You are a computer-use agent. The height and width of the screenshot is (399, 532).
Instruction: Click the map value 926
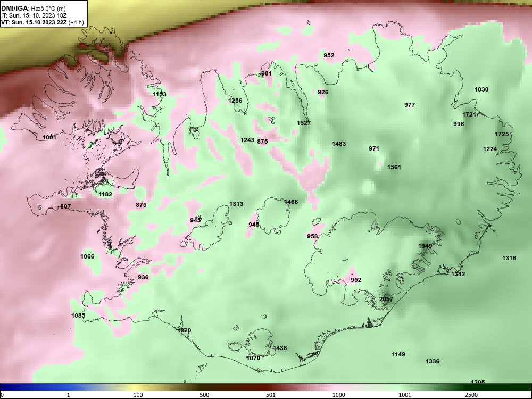click(x=323, y=92)
